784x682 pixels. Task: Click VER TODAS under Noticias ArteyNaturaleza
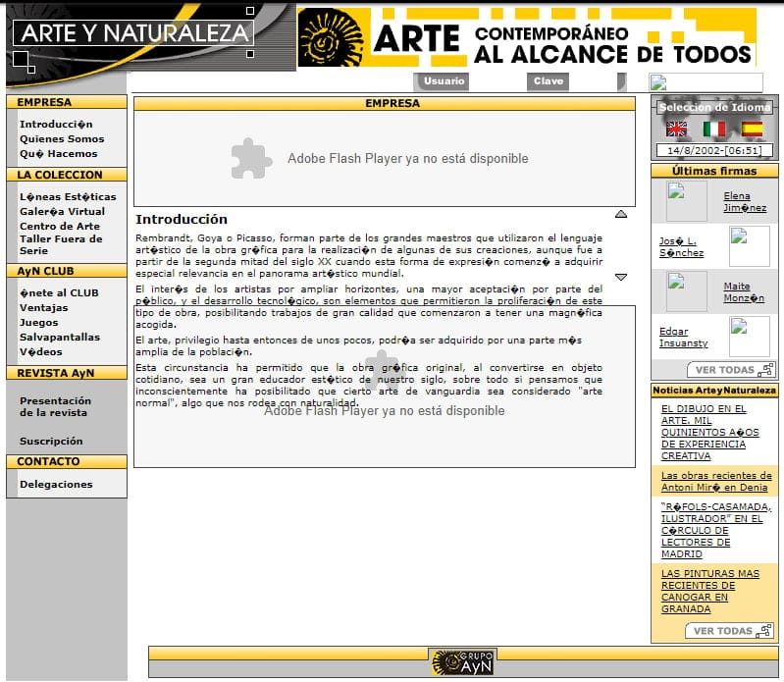(730, 631)
